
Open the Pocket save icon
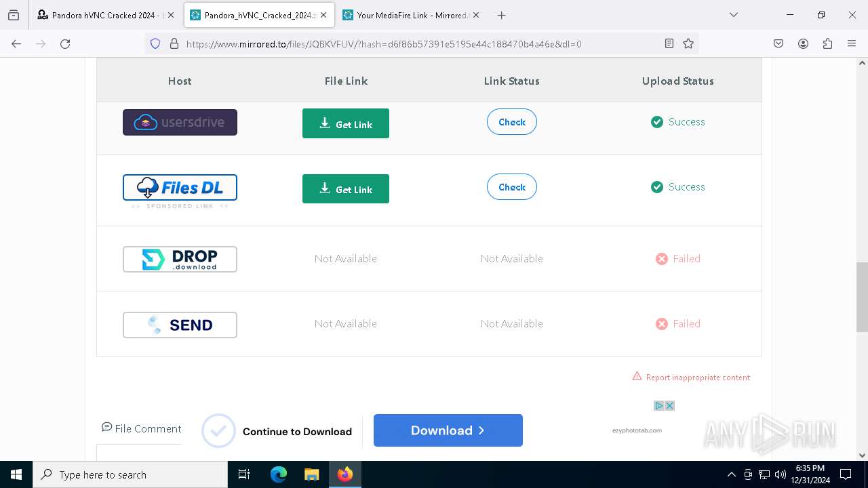pos(778,43)
